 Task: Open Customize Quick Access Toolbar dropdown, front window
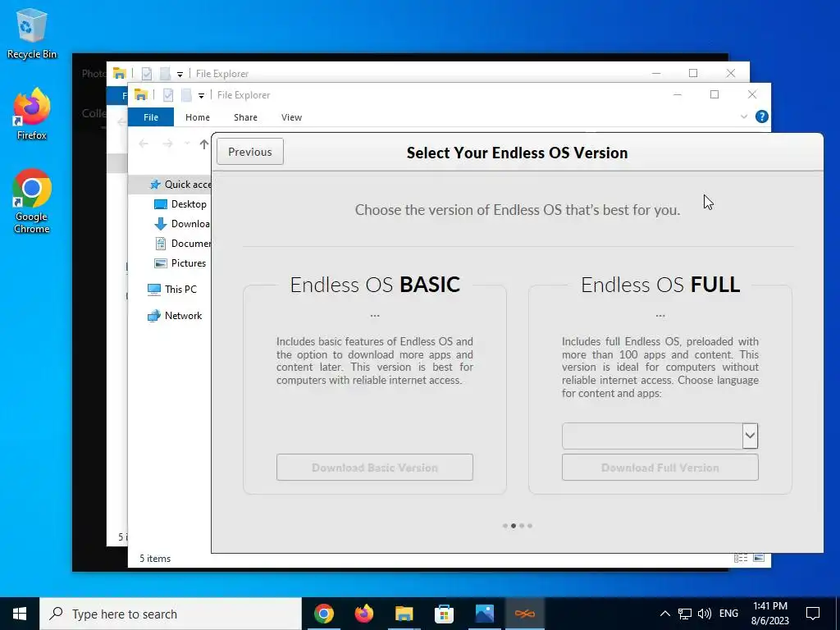[x=202, y=95]
